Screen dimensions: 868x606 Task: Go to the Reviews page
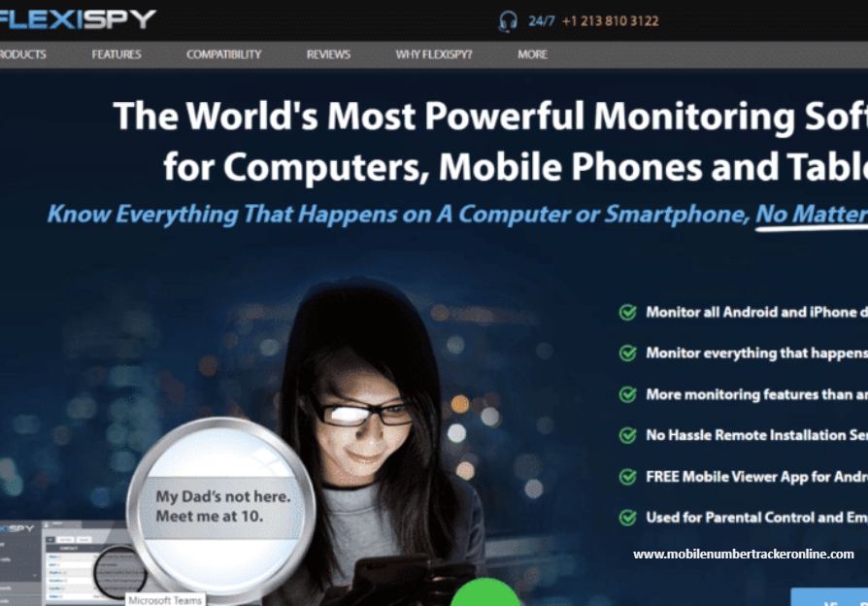[328, 54]
